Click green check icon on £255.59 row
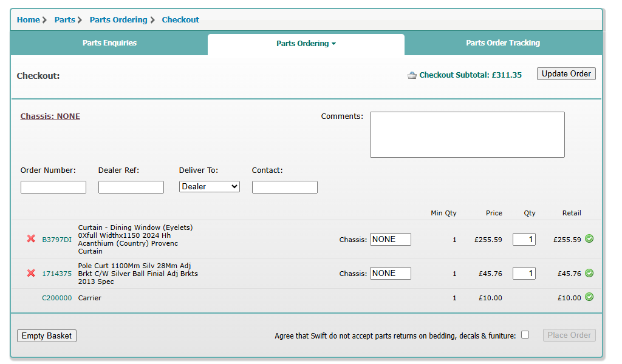 tap(589, 239)
